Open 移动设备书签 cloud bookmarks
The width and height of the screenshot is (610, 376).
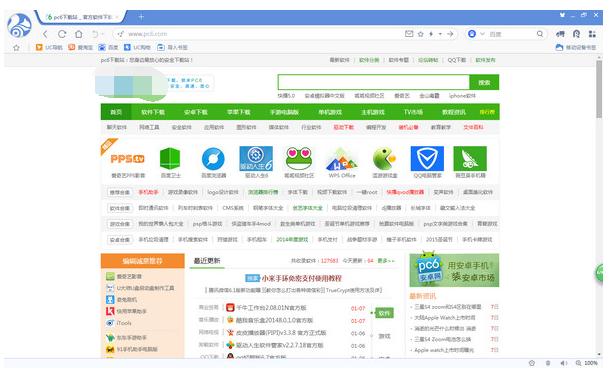575,47
